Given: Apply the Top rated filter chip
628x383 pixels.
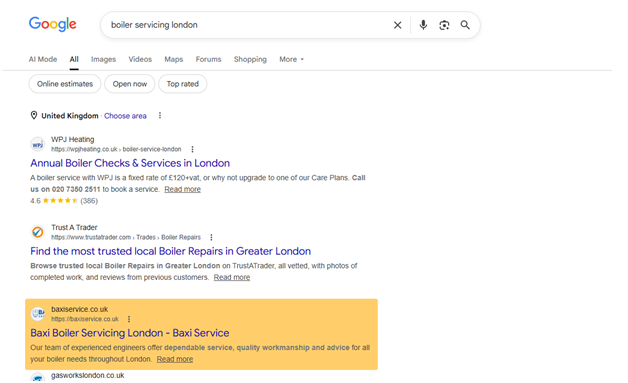Looking at the screenshot, I should point(183,84).
